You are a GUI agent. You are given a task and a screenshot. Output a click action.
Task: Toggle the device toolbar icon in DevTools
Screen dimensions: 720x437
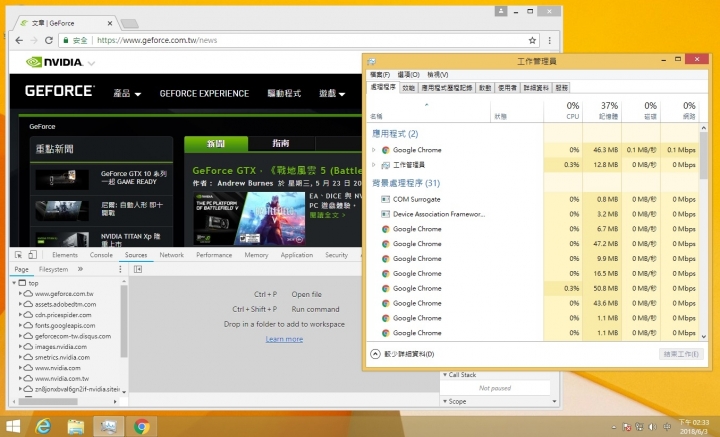pyautogui.click(x=32, y=255)
